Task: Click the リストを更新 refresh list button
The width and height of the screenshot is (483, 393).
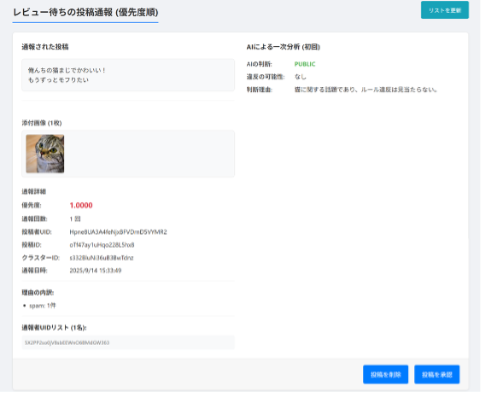Action: tap(445, 10)
